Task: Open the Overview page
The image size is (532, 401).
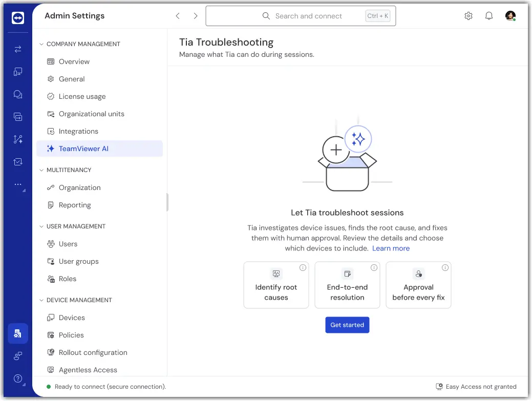Action: tap(99, 61)
